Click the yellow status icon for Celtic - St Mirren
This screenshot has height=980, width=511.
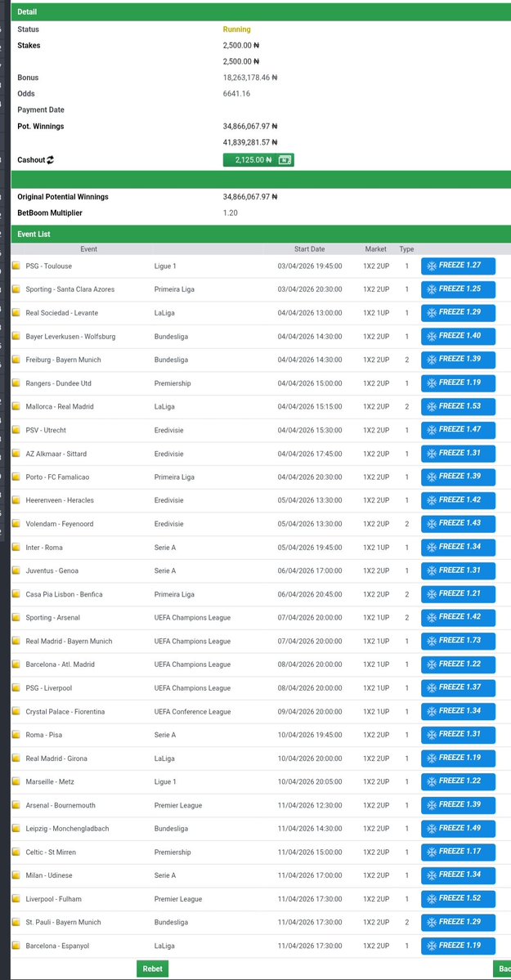tap(16, 852)
